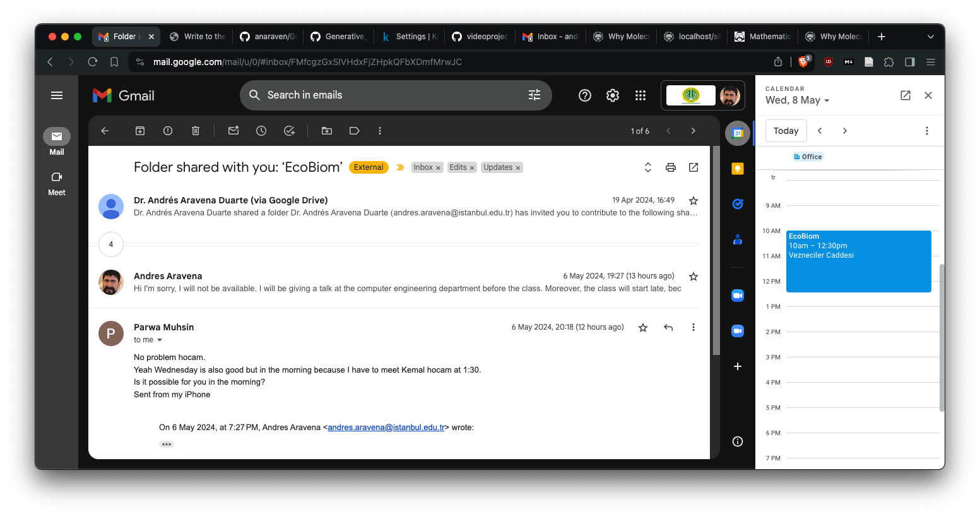Viewport: 980px width, 516px height.
Task: Add conversation to Tasks
Action: [x=290, y=131]
